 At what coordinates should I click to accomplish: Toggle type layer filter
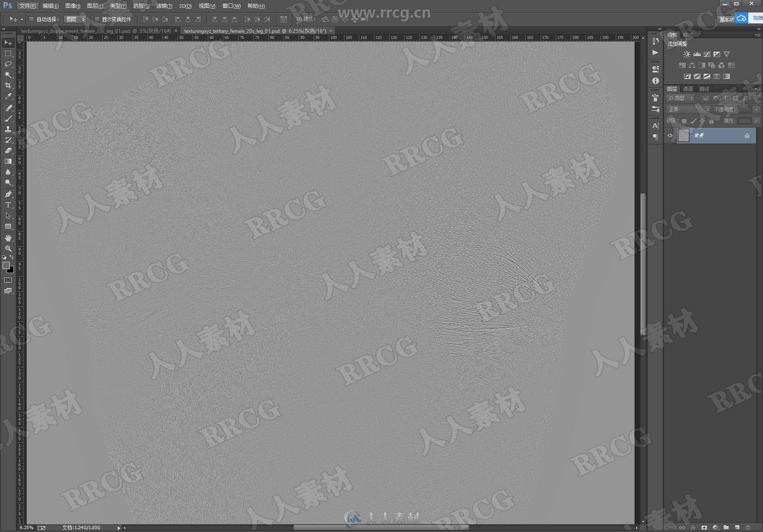[725, 98]
